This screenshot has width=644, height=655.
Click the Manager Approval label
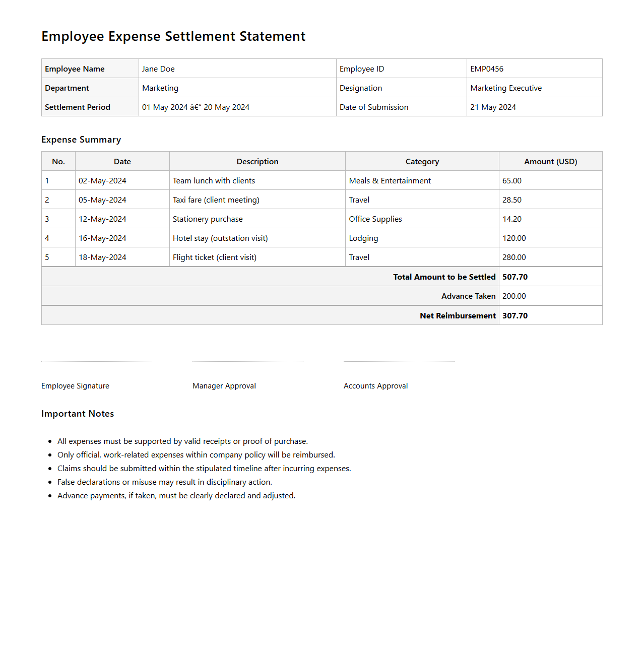(224, 386)
